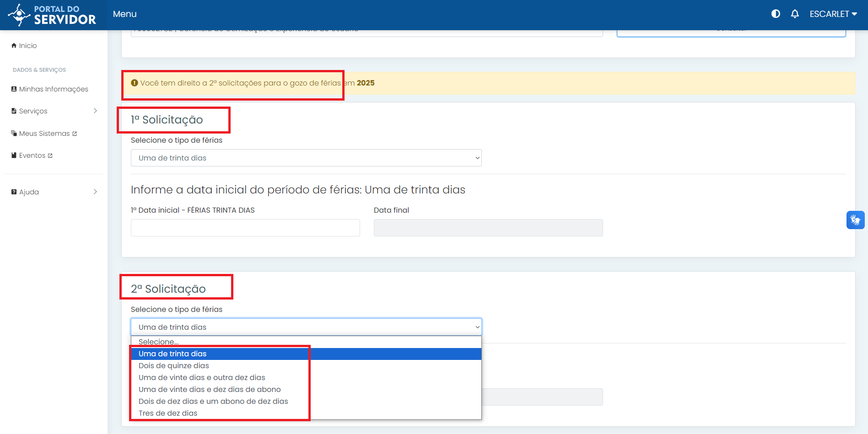Click the '2ª Solicitação' heading
The width and height of the screenshot is (868, 434).
[168, 289]
